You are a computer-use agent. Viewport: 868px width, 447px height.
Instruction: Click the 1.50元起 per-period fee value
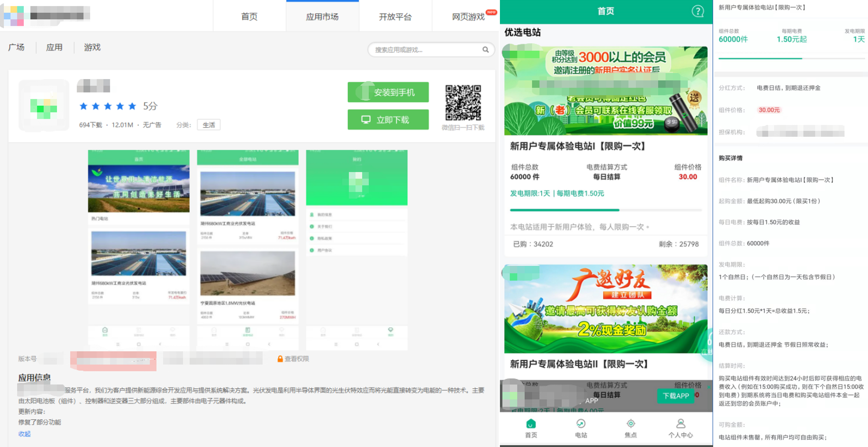(x=791, y=39)
